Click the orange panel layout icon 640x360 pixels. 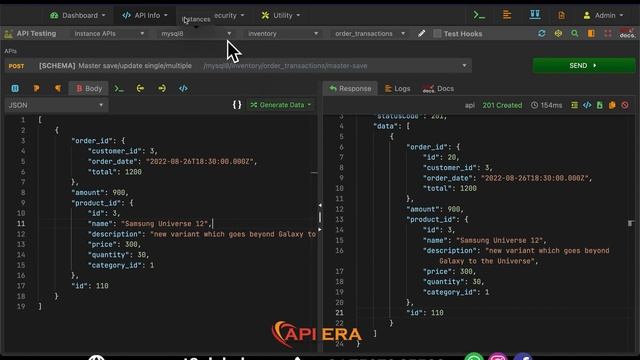pyautogui.click(x=591, y=33)
